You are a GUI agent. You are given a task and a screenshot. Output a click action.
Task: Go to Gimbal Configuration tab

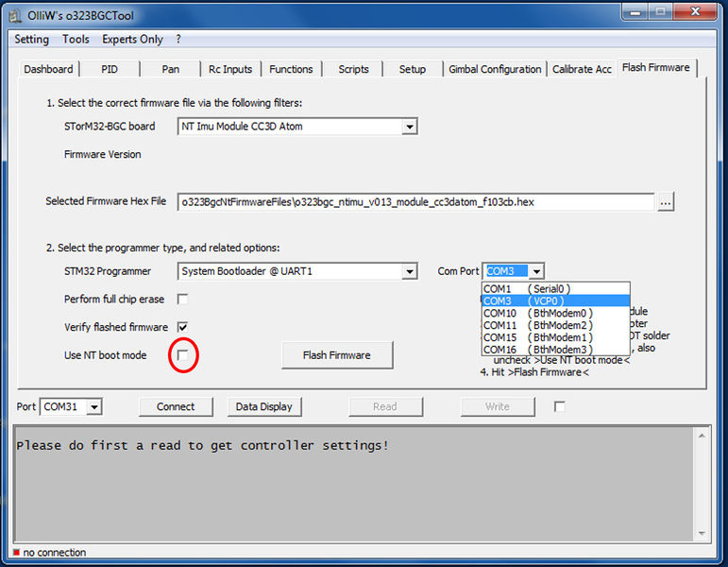click(495, 69)
